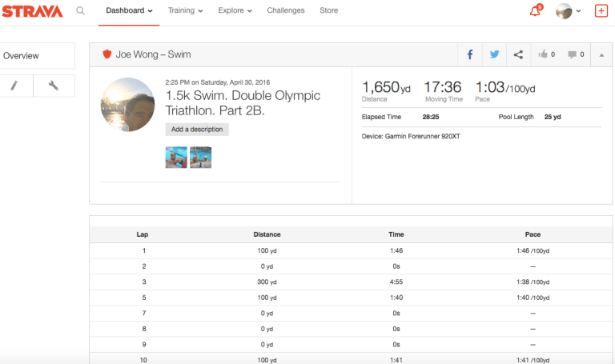Viewport: 615px width, 364px height.
Task: Expand the Training dropdown menu
Action: tap(185, 11)
